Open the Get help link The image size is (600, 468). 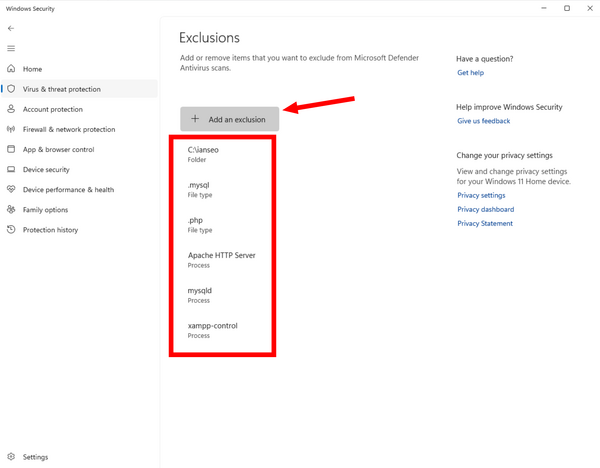click(x=470, y=73)
